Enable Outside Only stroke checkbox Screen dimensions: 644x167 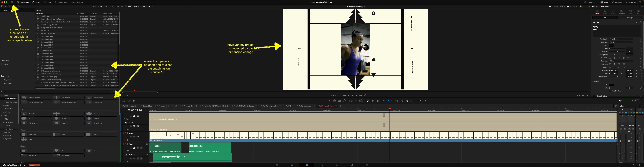(611, 91)
